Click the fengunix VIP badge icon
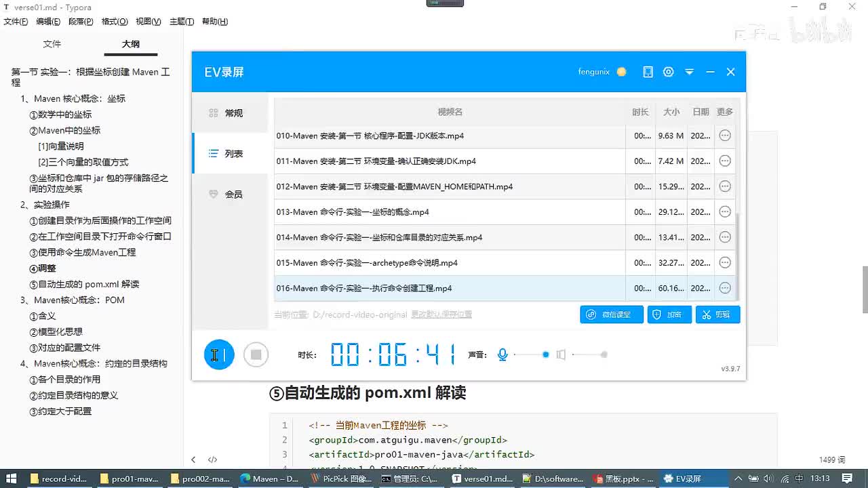 coord(621,72)
